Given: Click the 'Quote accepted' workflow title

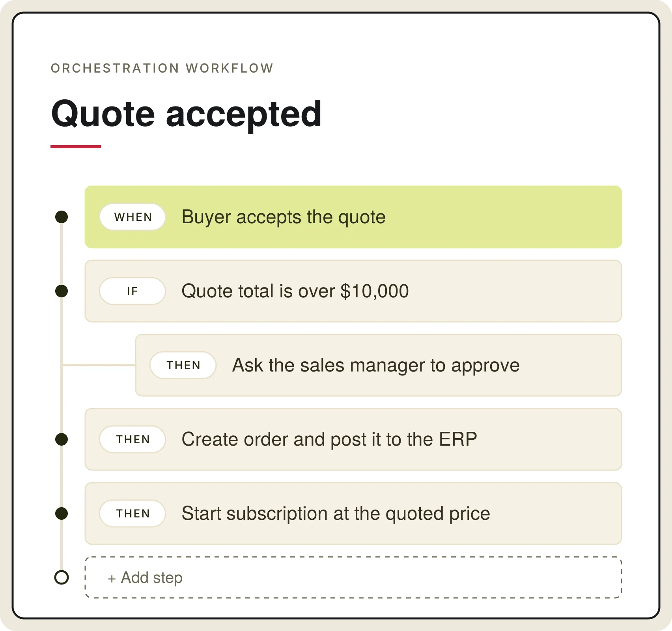Looking at the screenshot, I should (187, 114).
